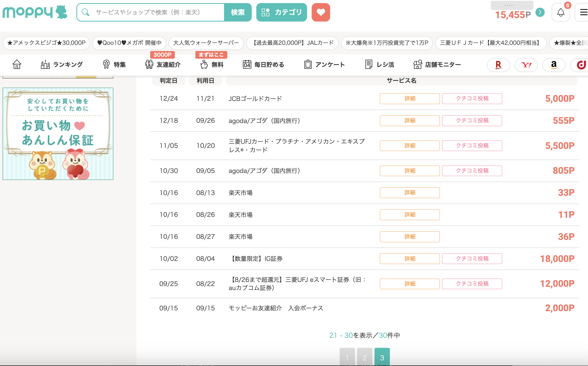Viewport: 588px width, 366px height.
Task: Click 詳細 for IG証券 row
Action: (410, 259)
